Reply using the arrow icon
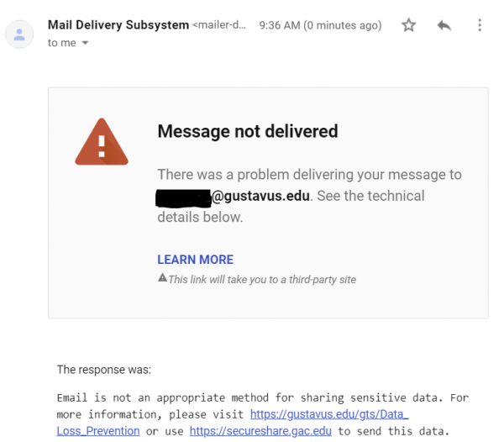This screenshot has height=442, width=504. 444,25
